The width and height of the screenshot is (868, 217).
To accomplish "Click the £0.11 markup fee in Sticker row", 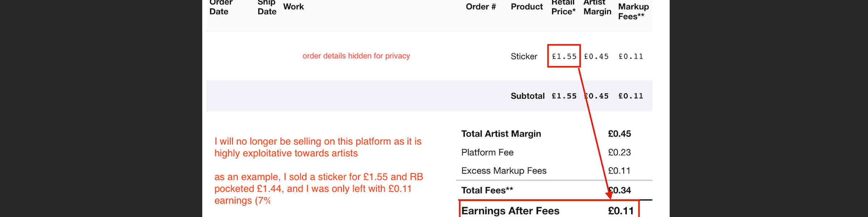I will pos(631,56).
